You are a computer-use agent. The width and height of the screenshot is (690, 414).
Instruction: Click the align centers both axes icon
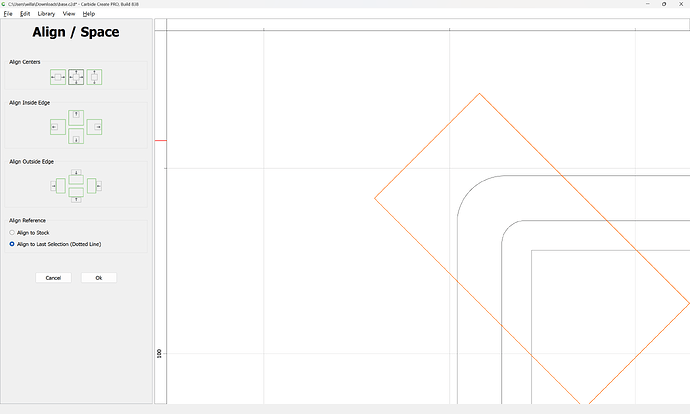pyautogui.click(x=76, y=77)
